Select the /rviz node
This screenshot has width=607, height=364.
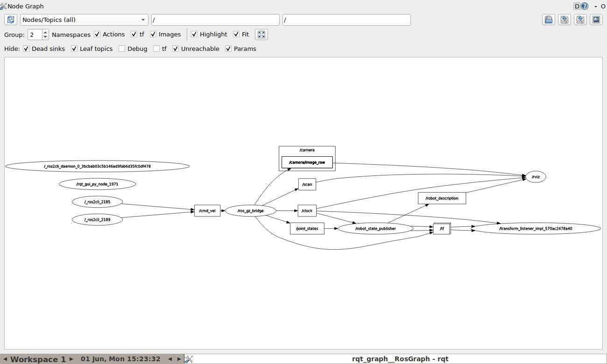[536, 177]
